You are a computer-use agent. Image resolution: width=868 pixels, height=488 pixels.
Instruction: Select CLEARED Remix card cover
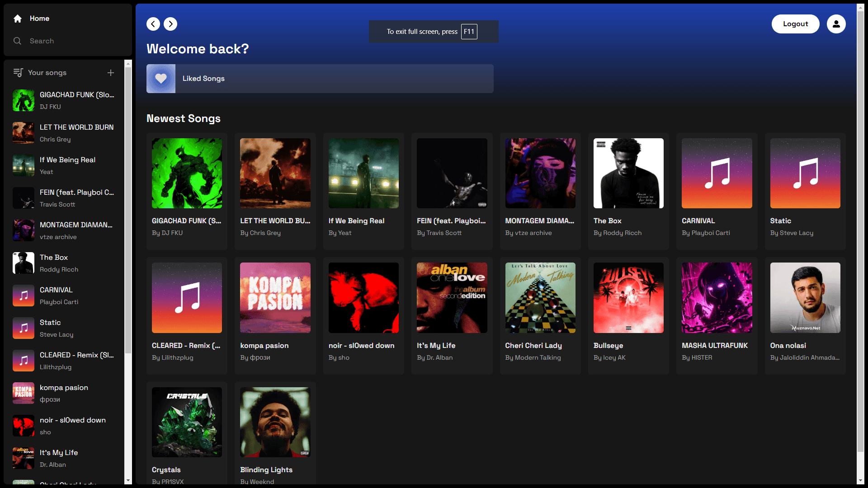(187, 298)
